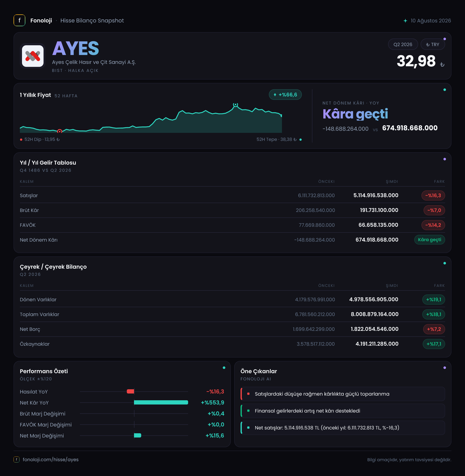Click the 'Yıl / Yıl Gelir Tablosu' heading
The image size is (465, 476).
pos(48,162)
